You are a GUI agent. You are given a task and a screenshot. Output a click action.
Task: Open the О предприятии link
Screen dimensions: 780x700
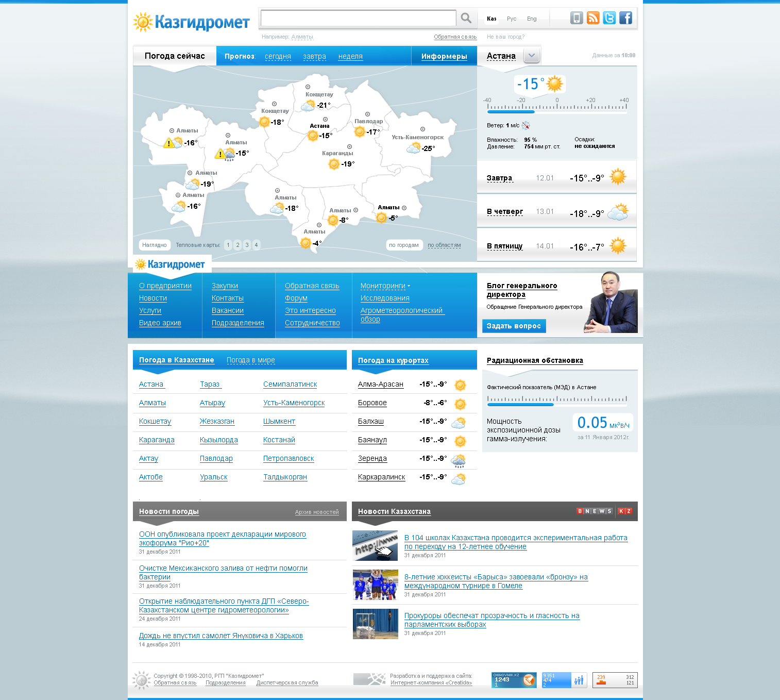pos(165,286)
